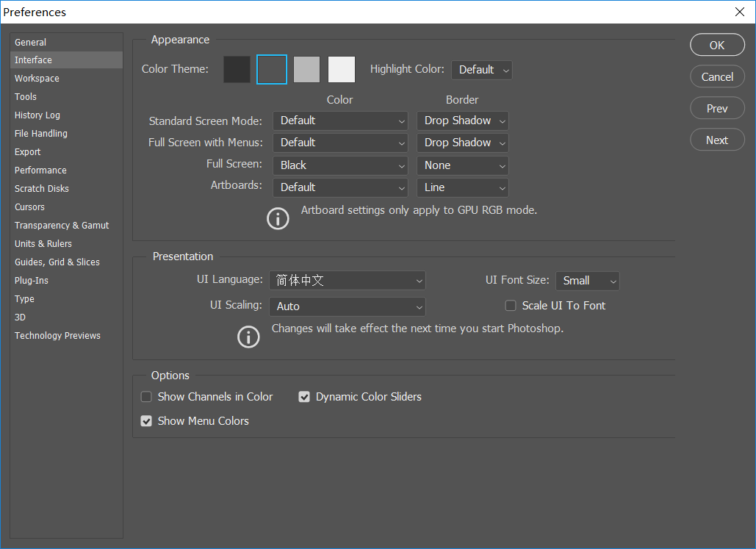Switch to Performance preferences category
Viewport: 756px width, 549px height.
[40, 171]
